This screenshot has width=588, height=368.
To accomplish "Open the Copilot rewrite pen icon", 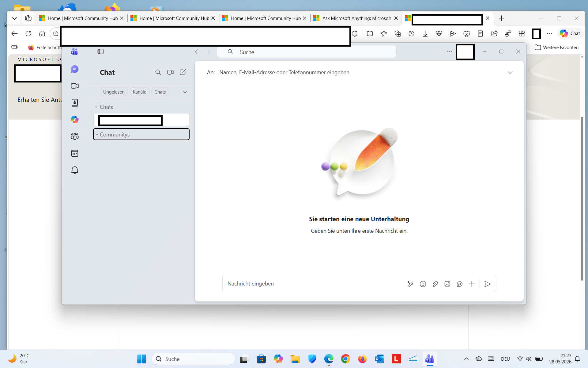I will pos(410,284).
